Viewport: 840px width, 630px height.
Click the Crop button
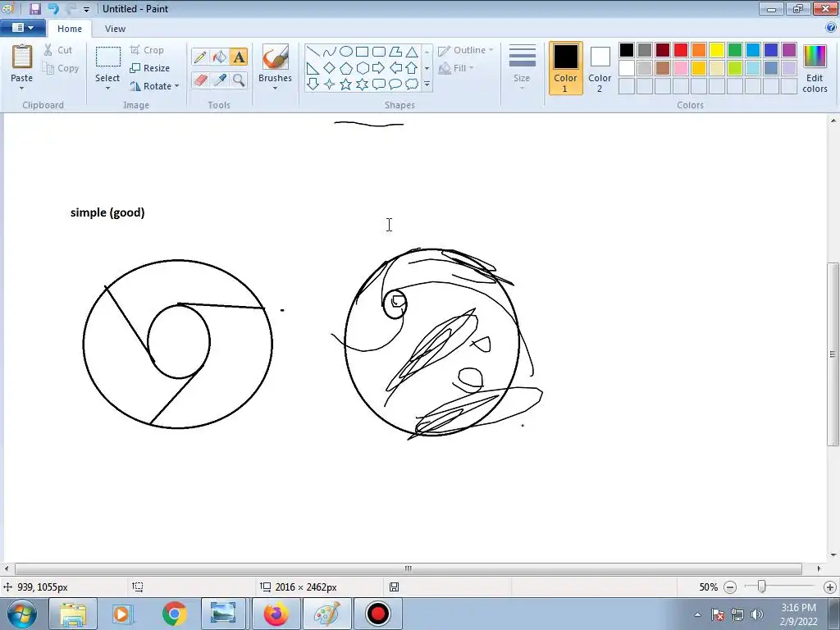click(147, 50)
